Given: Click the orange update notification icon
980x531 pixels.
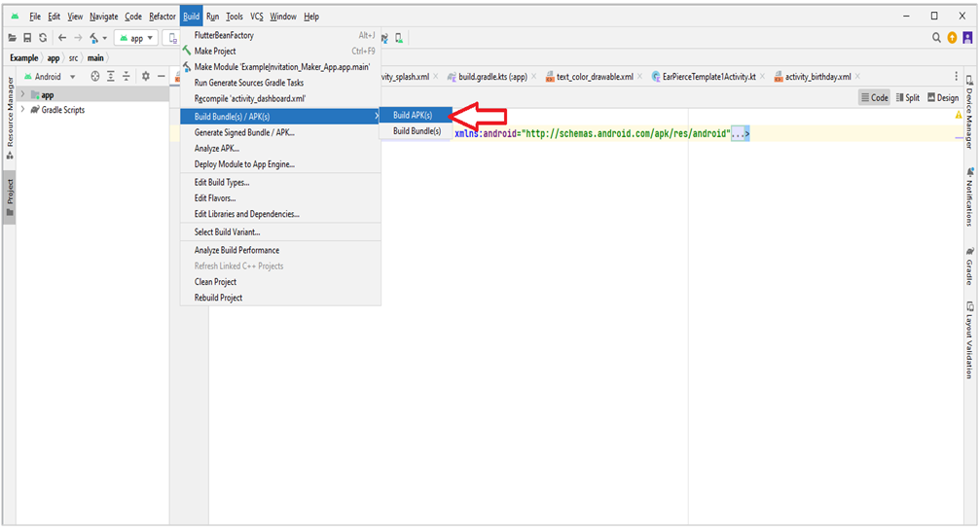Looking at the screenshot, I should [x=952, y=38].
